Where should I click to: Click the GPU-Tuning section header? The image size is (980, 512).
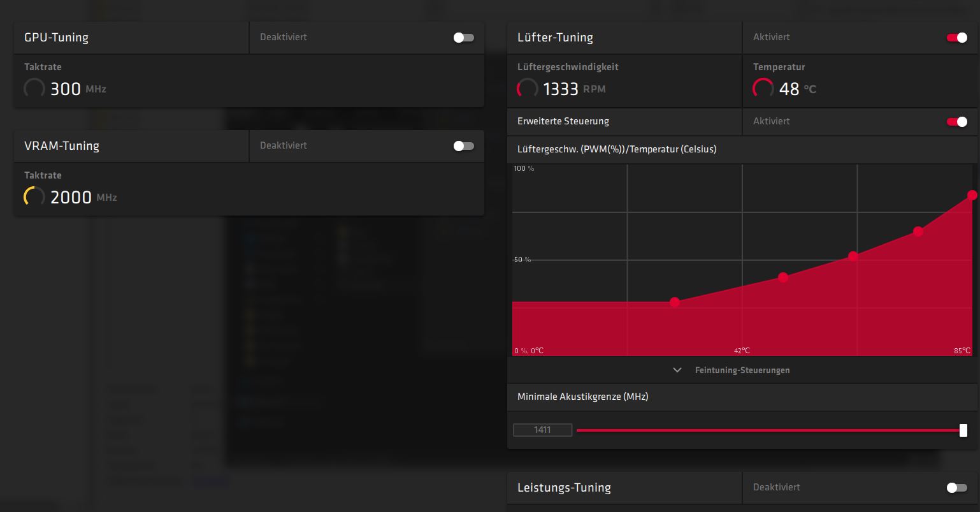[x=56, y=38]
